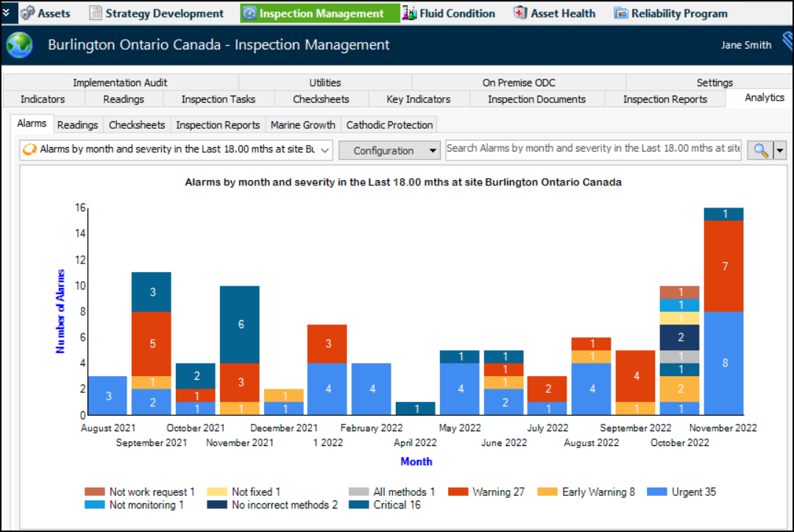The height and width of the screenshot is (532, 794).
Task: Switch to the Inspection Tasks tab
Action: 218,99
